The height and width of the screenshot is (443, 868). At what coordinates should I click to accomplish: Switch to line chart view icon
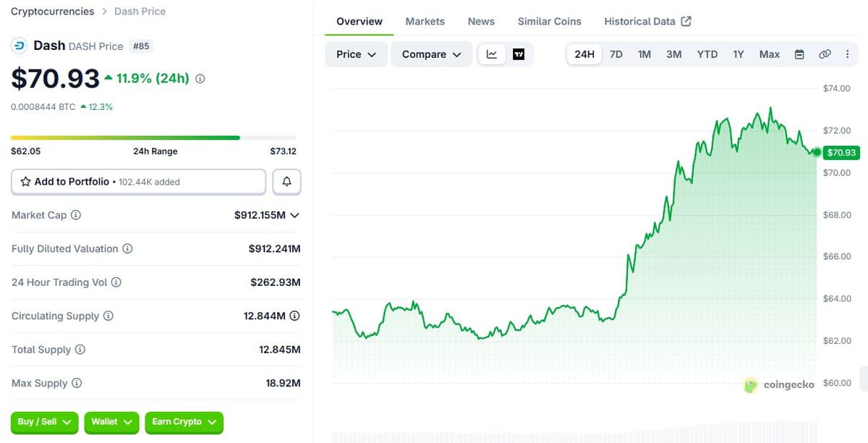pyautogui.click(x=492, y=54)
